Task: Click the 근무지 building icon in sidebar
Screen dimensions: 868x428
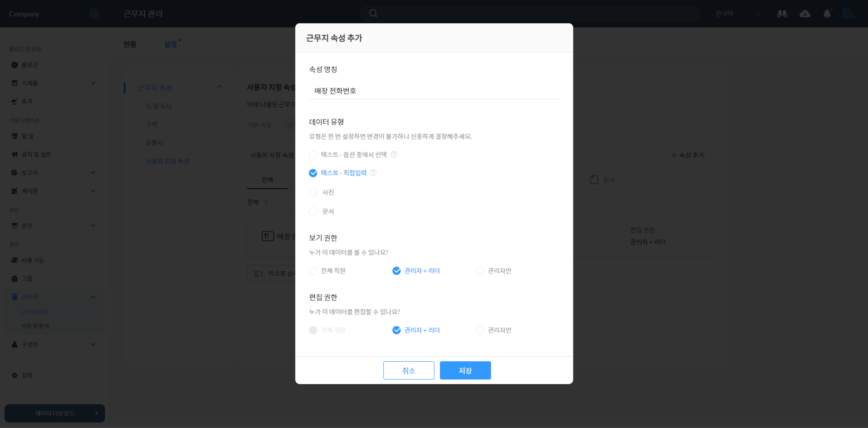Action: pyautogui.click(x=14, y=297)
